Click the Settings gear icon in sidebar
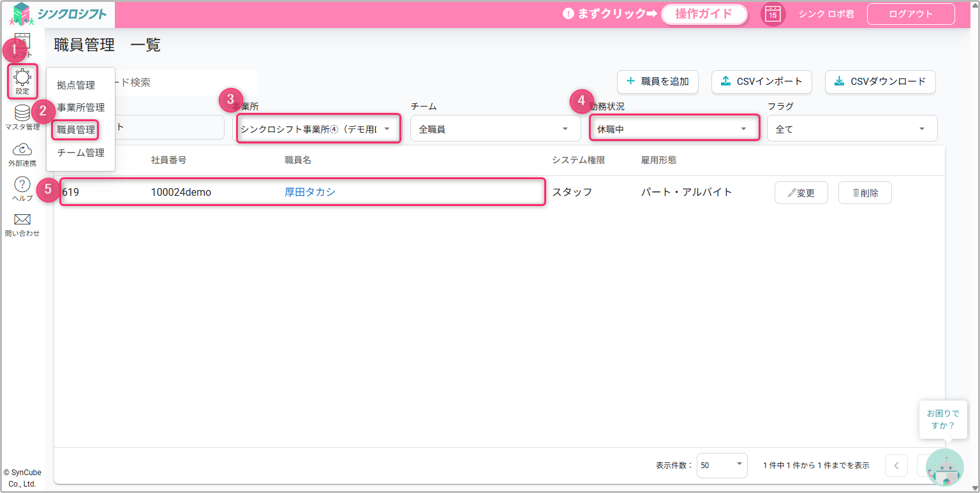980x493 pixels. click(x=22, y=78)
